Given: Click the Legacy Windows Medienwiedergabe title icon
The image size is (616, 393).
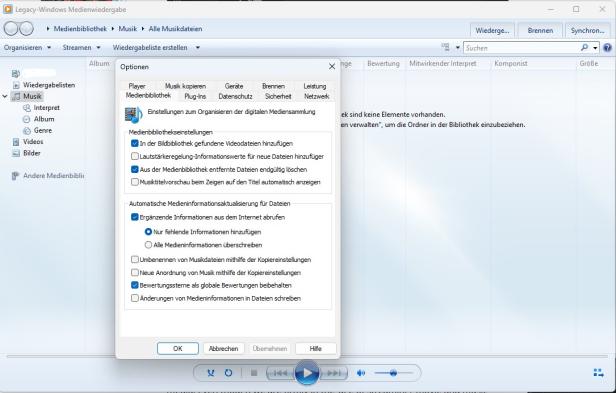Looking at the screenshot, I should click(7, 9).
